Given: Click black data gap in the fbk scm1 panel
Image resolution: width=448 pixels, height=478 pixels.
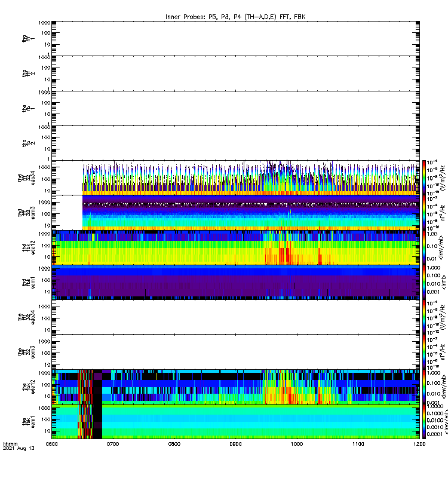Looking at the screenshot, I should coord(97,422).
